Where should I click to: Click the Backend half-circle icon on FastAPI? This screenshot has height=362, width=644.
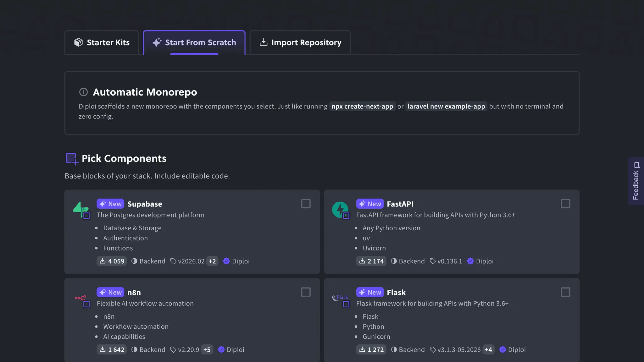(x=394, y=261)
